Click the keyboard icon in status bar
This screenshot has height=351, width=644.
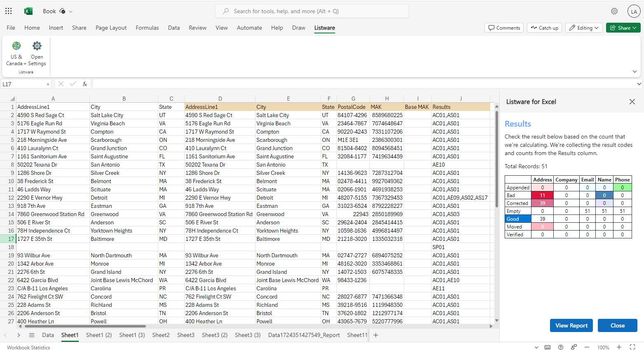tap(548, 347)
